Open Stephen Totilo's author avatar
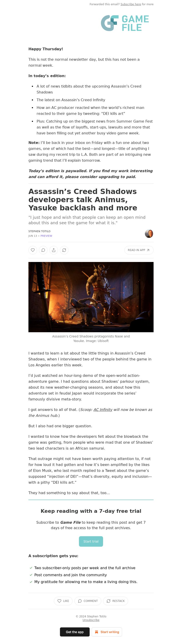 149,234
